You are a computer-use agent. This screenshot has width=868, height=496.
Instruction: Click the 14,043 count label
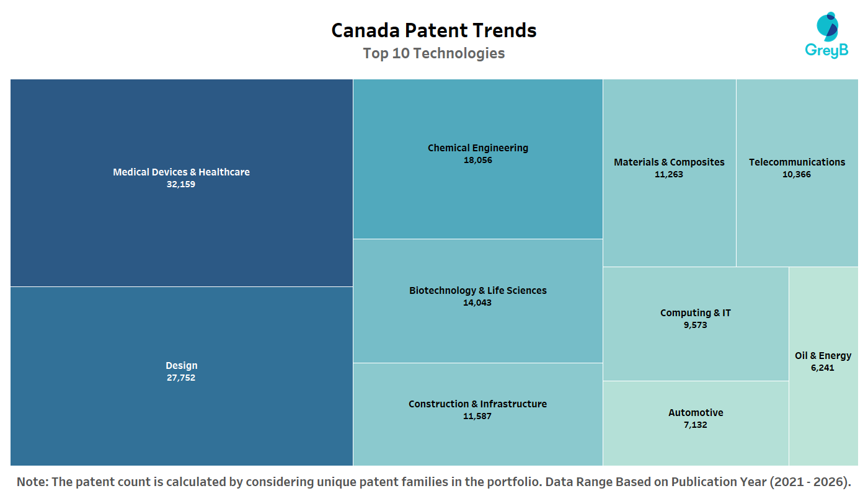(477, 303)
